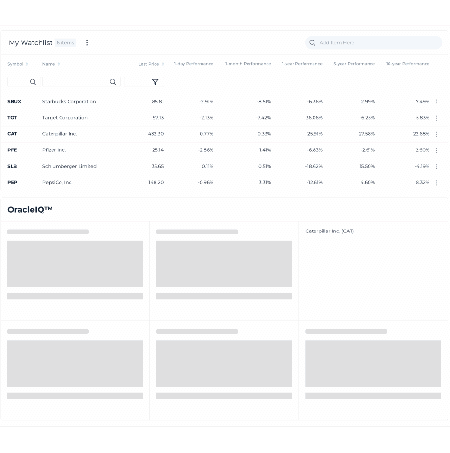Click the Target Corporation name
Viewport: 450px width, 453px height.
(x=65, y=118)
